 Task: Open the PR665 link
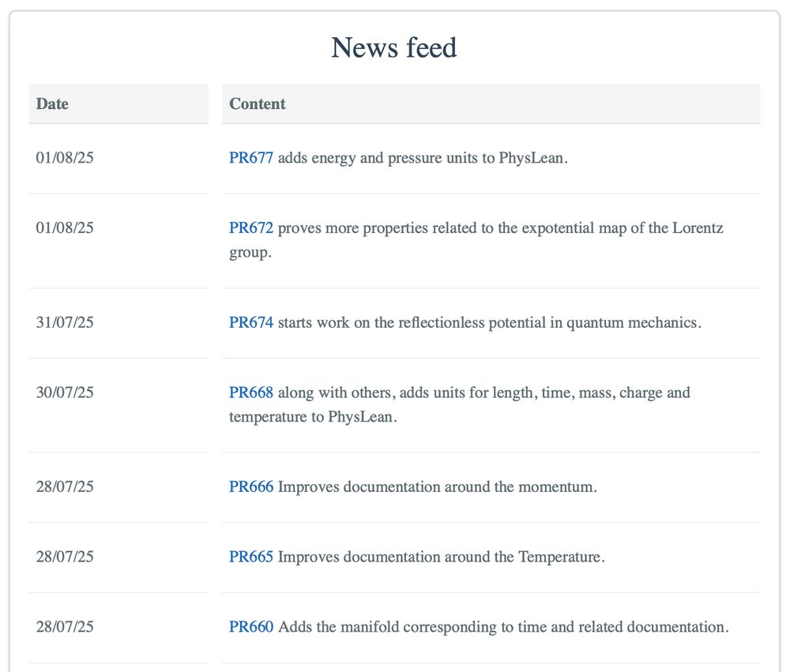point(251,557)
